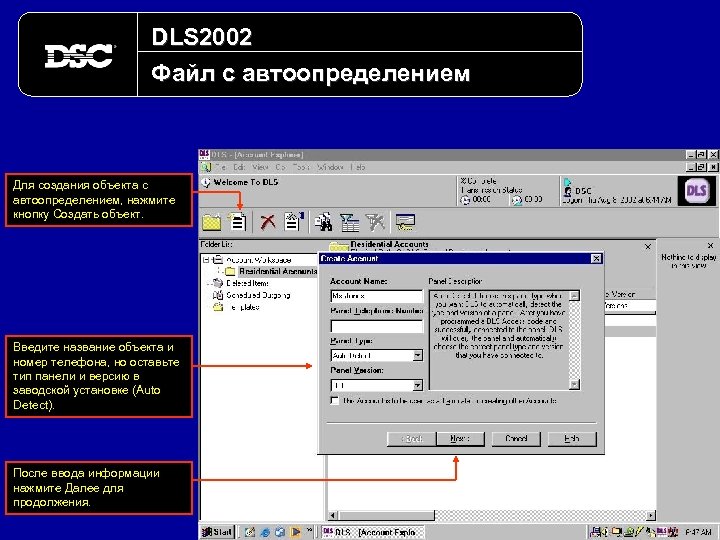Click the first quick launch icon after Start

[250, 532]
